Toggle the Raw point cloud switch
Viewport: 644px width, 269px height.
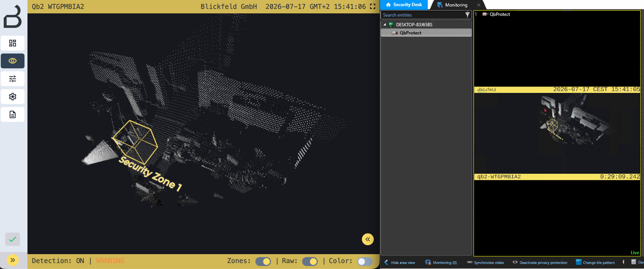[310, 262]
